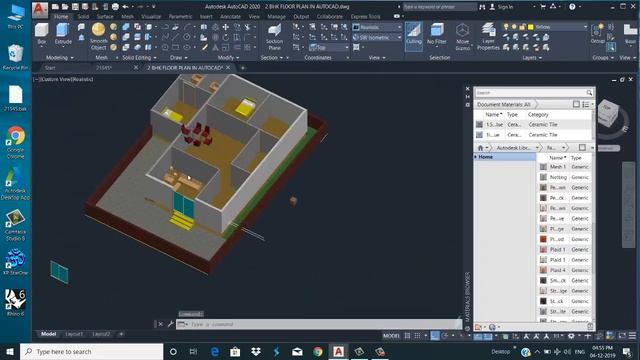The width and height of the screenshot is (640, 360).
Task: Expand the Modeling panel
Action: pyautogui.click(x=60, y=58)
